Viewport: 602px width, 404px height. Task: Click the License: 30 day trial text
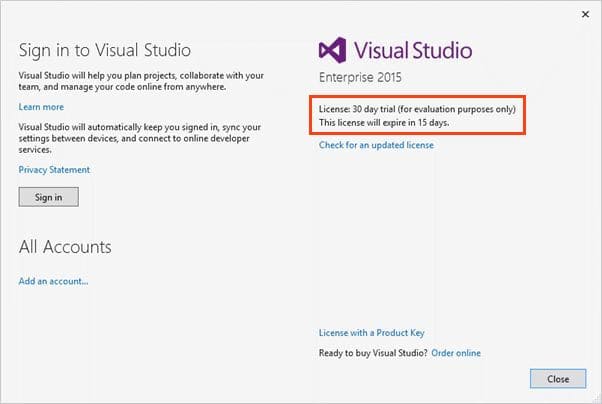pyautogui.click(x=415, y=108)
